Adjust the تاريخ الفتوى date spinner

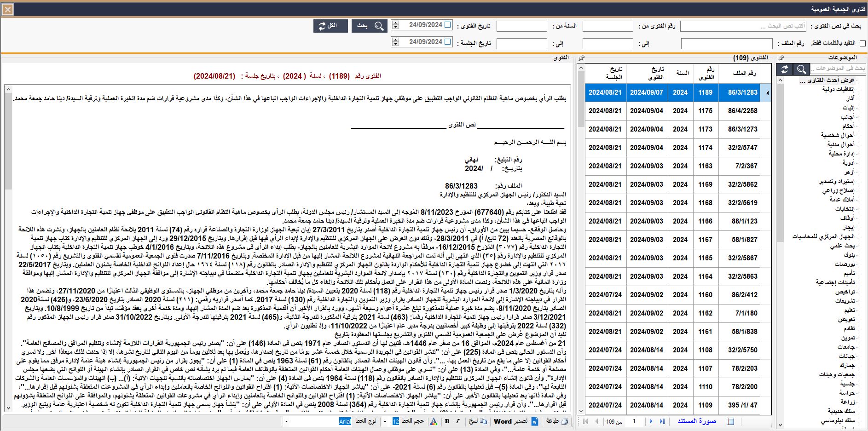pos(395,25)
